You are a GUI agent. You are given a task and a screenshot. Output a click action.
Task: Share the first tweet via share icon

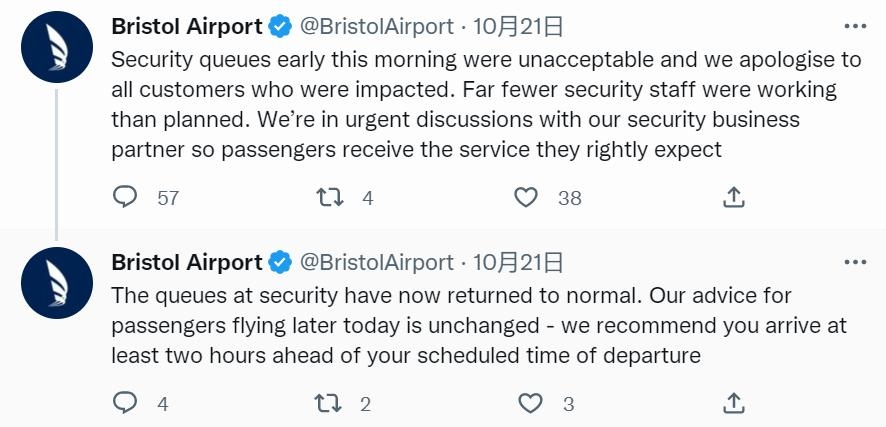click(x=733, y=197)
